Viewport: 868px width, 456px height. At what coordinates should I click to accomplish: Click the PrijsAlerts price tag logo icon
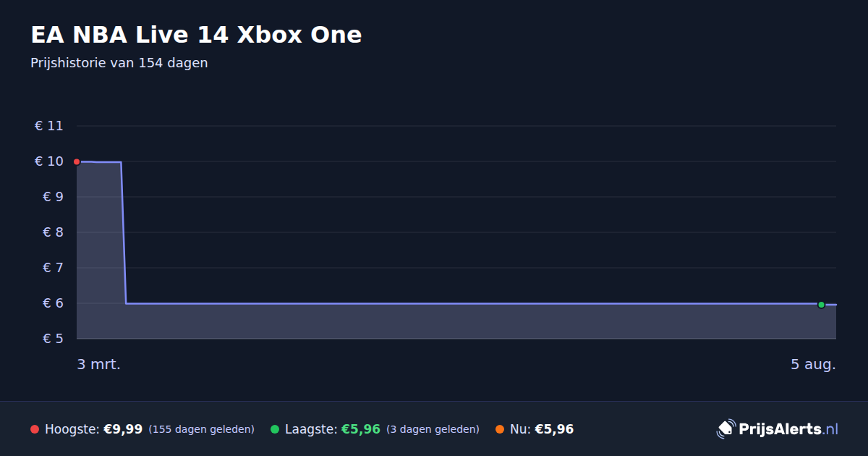[x=726, y=429]
